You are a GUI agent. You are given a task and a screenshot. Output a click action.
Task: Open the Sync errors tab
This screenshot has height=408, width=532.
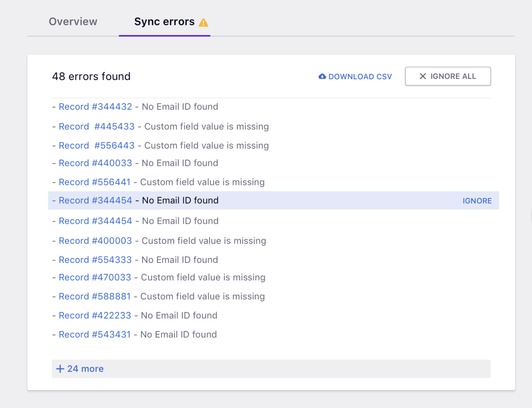[164, 22]
